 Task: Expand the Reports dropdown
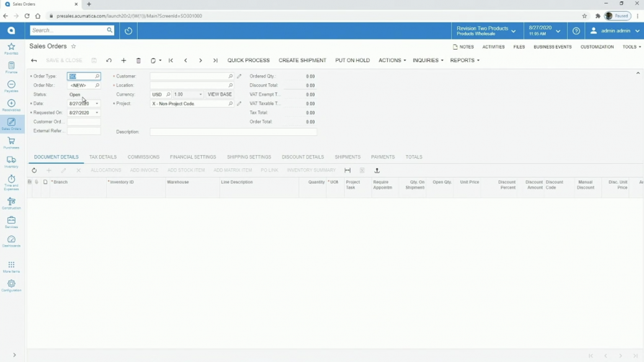462,60
